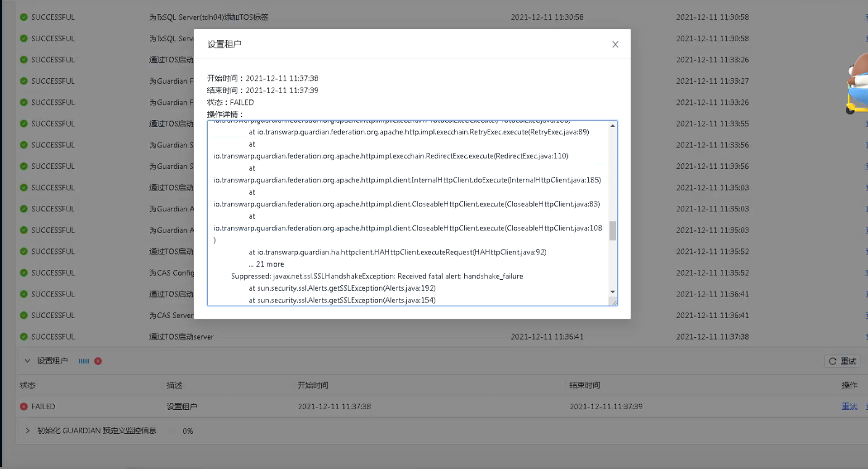Image resolution: width=868 pixels, height=469 pixels.
Task: Click the red failed icon beside 设置租户 header
Action: click(98, 361)
